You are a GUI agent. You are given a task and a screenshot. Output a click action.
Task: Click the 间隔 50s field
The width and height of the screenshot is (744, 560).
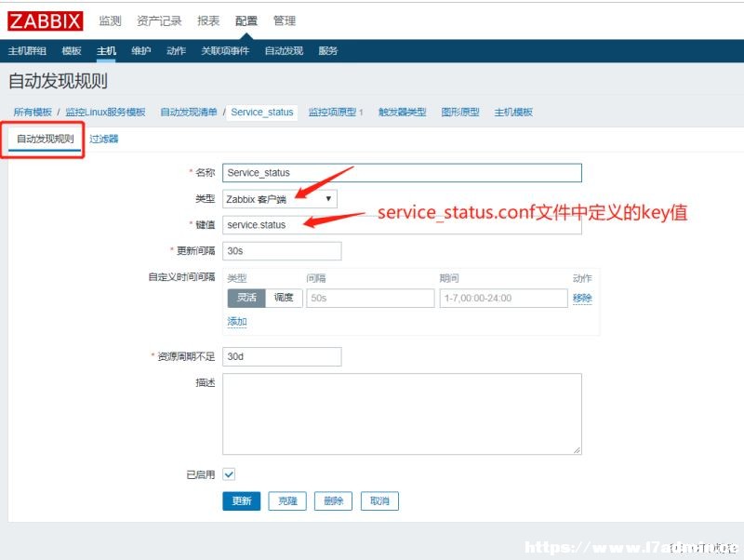click(x=370, y=298)
